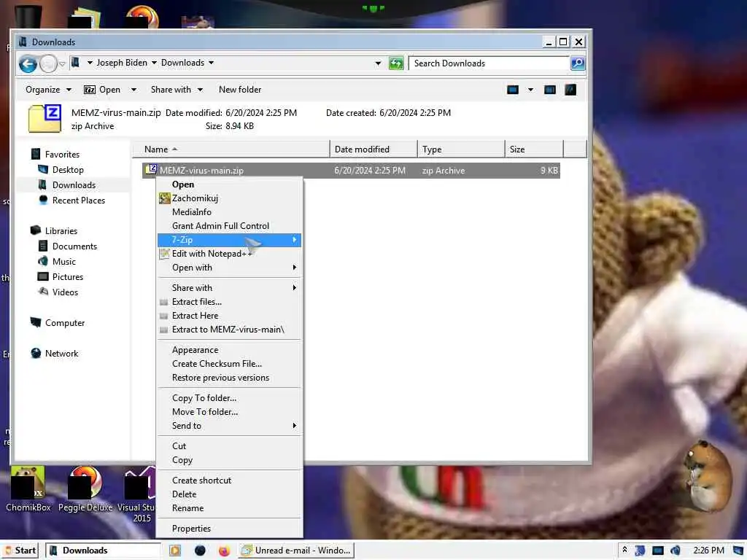Image resolution: width=747 pixels, height=560 pixels.
Task: Choose Copy To folder...
Action: click(229, 398)
